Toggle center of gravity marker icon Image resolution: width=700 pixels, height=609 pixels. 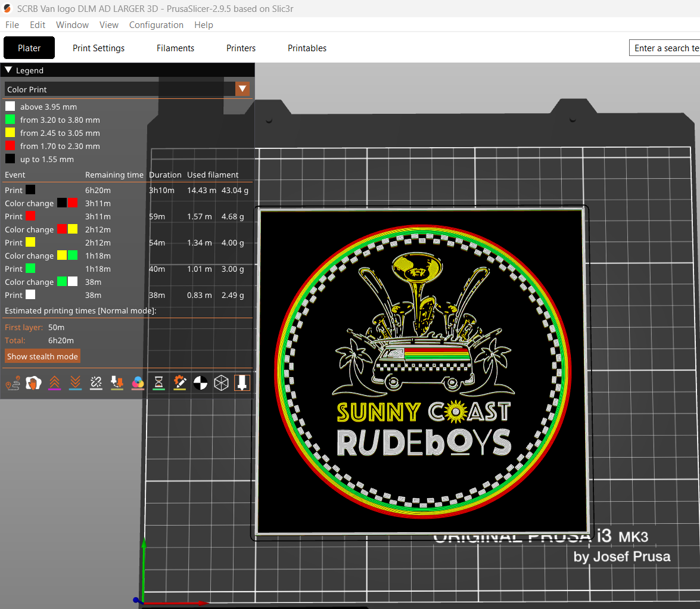click(x=200, y=383)
